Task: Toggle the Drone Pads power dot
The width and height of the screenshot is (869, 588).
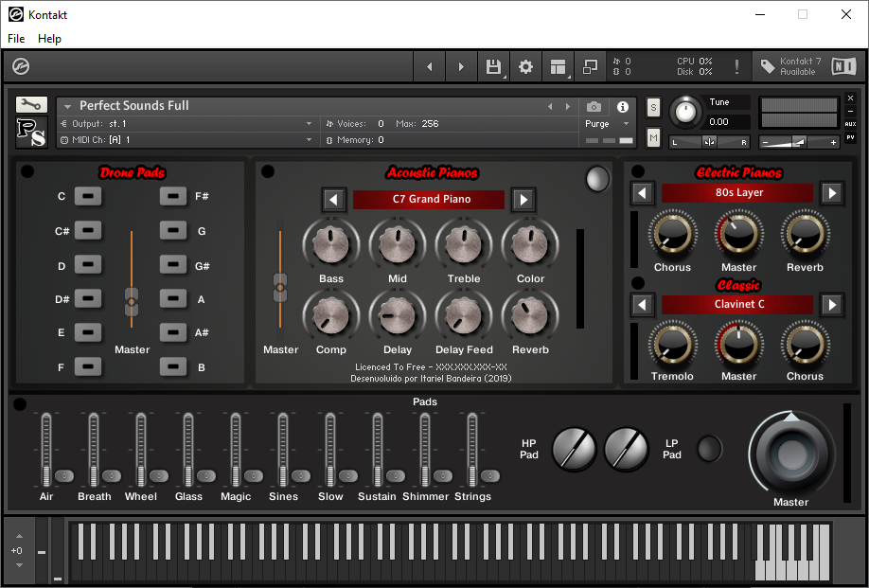Action: 27,171
